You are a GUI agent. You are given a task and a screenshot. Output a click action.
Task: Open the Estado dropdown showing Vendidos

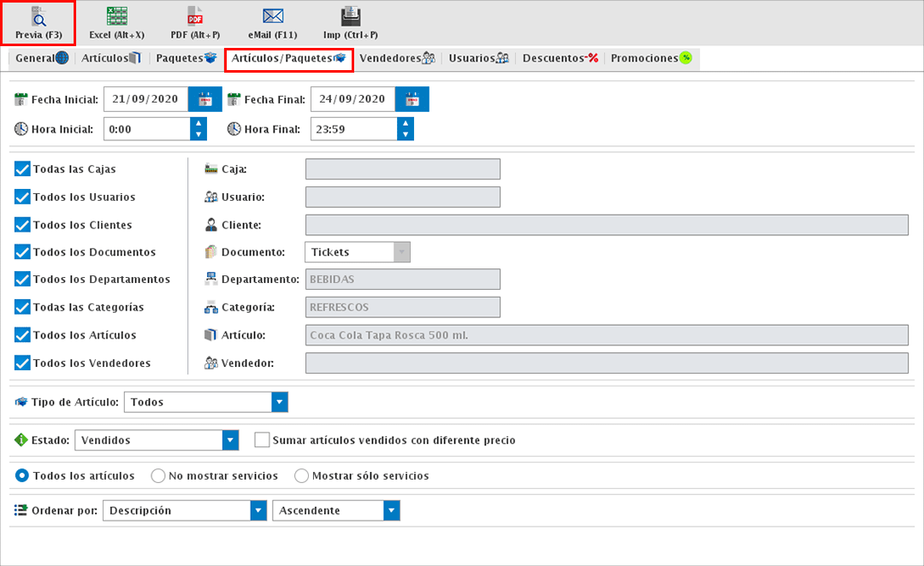[x=229, y=440]
